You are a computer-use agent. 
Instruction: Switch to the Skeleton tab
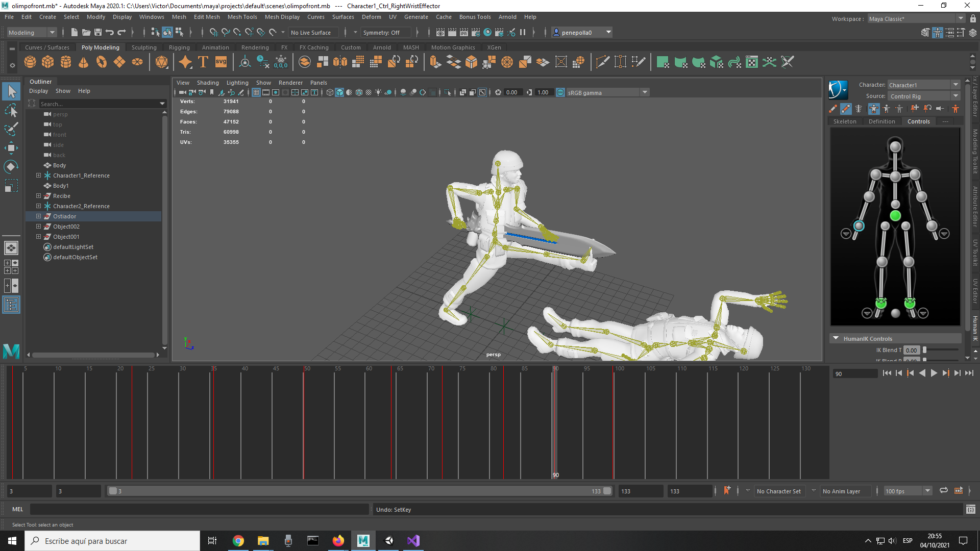pos(845,121)
